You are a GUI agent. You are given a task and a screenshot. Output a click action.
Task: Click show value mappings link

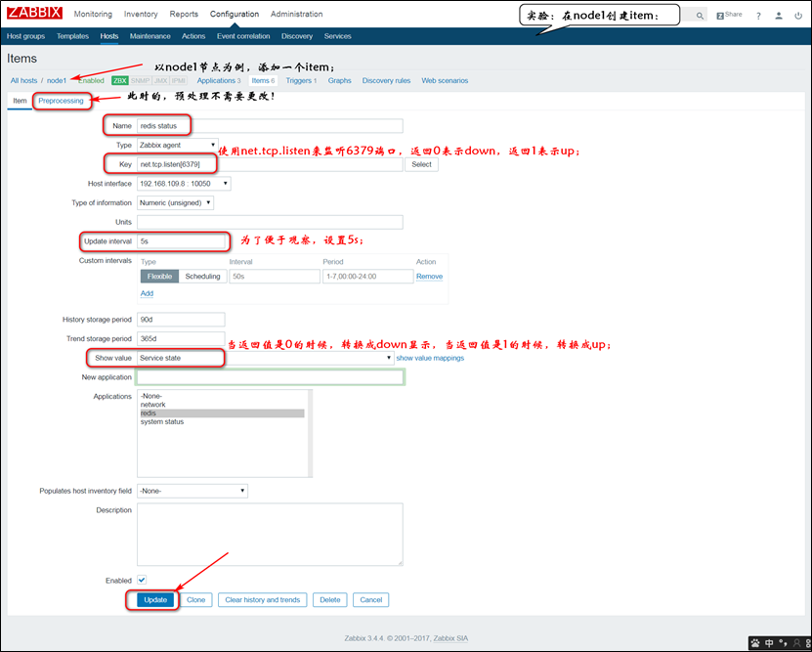pyautogui.click(x=430, y=358)
